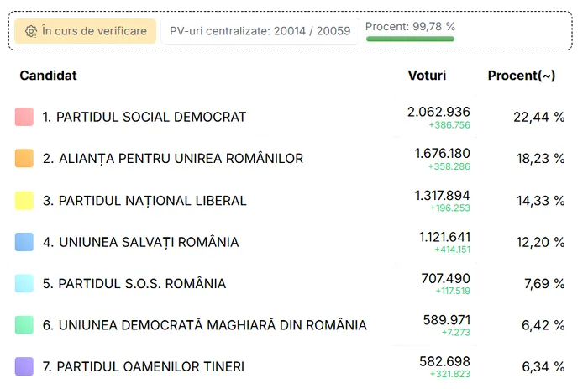Click the light cyan S.O.S. România swatch
This screenshot has width=588, height=389.
(x=24, y=283)
